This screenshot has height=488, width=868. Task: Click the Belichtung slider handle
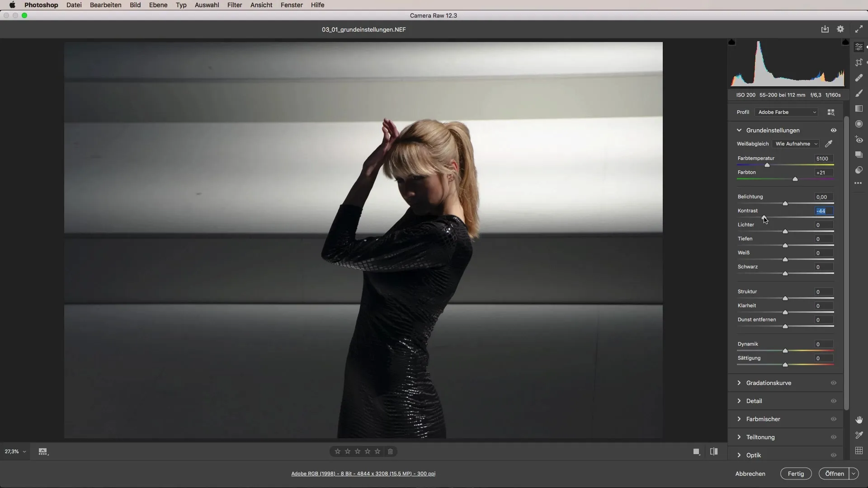pos(785,203)
